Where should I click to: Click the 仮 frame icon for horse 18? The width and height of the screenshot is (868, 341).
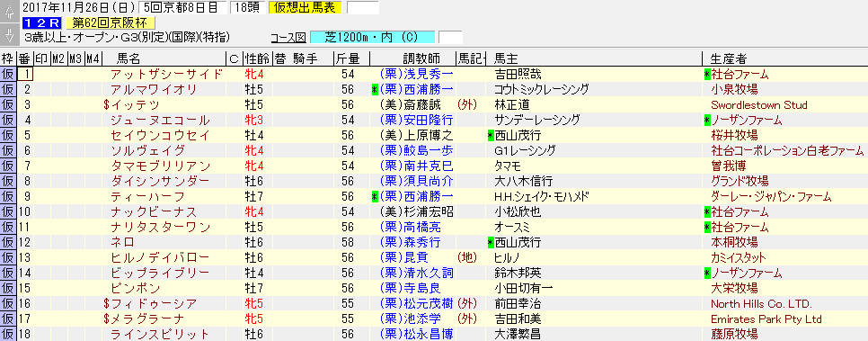click(8, 334)
